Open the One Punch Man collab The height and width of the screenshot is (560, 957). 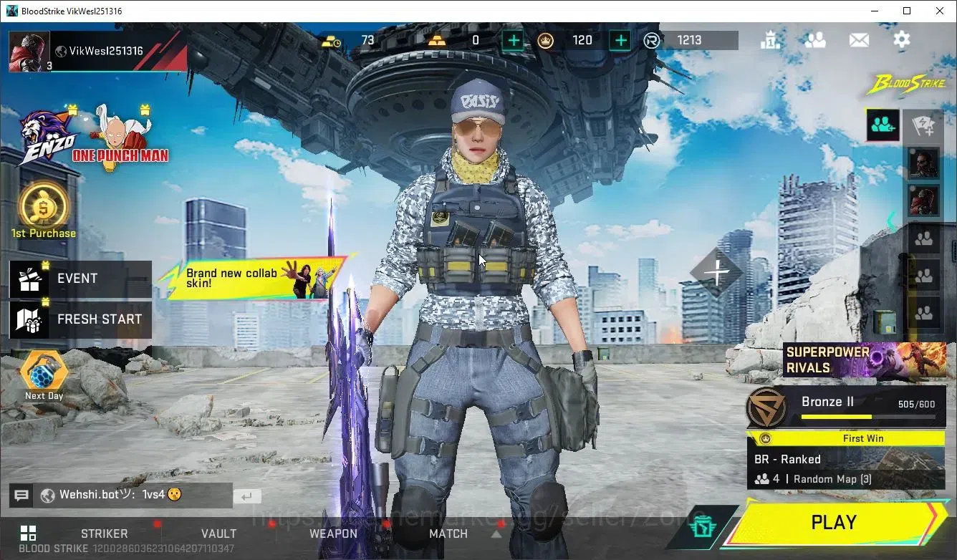pos(120,137)
